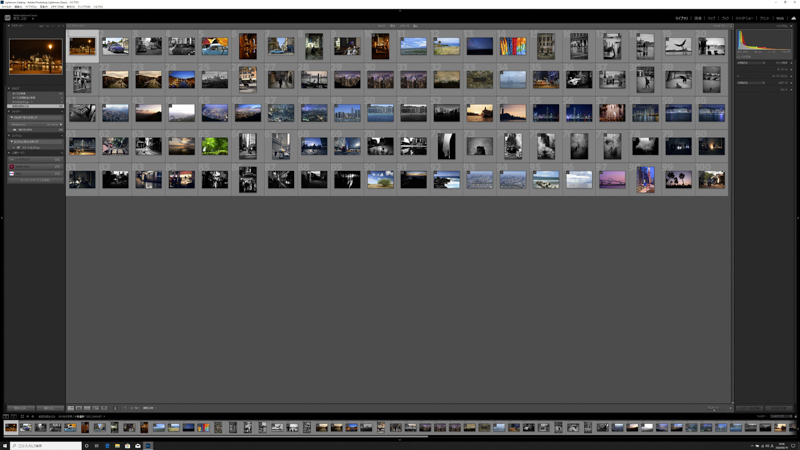
Task: Collapse the Folders panel
Action: pyautogui.click(x=9, y=111)
